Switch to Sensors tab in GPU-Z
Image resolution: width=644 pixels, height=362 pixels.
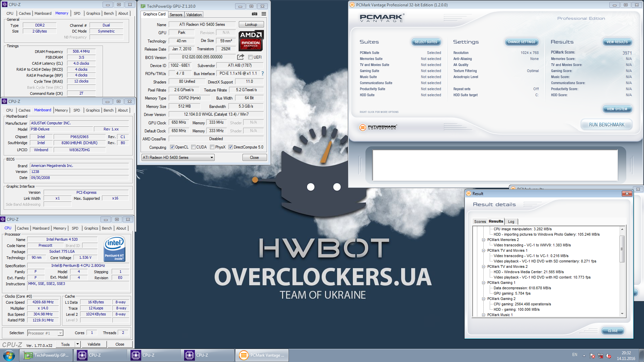pos(176,15)
